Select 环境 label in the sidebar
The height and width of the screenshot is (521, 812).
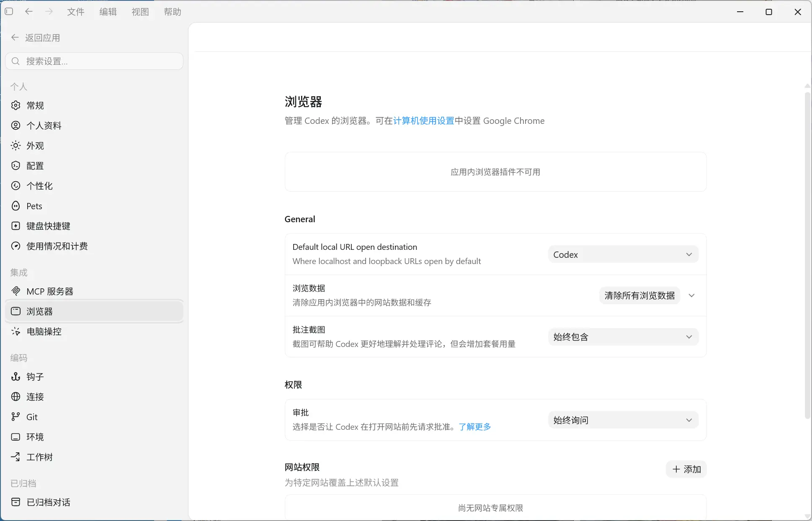(x=35, y=437)
